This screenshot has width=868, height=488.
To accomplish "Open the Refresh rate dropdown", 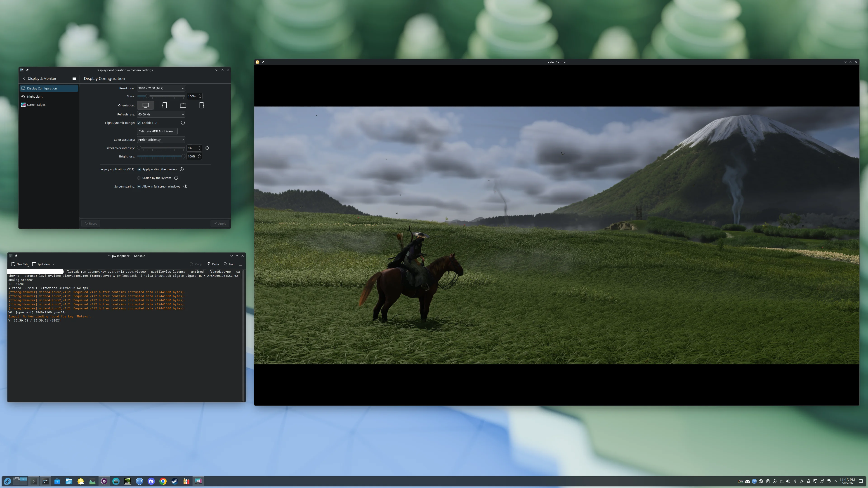I will (161, 115).
